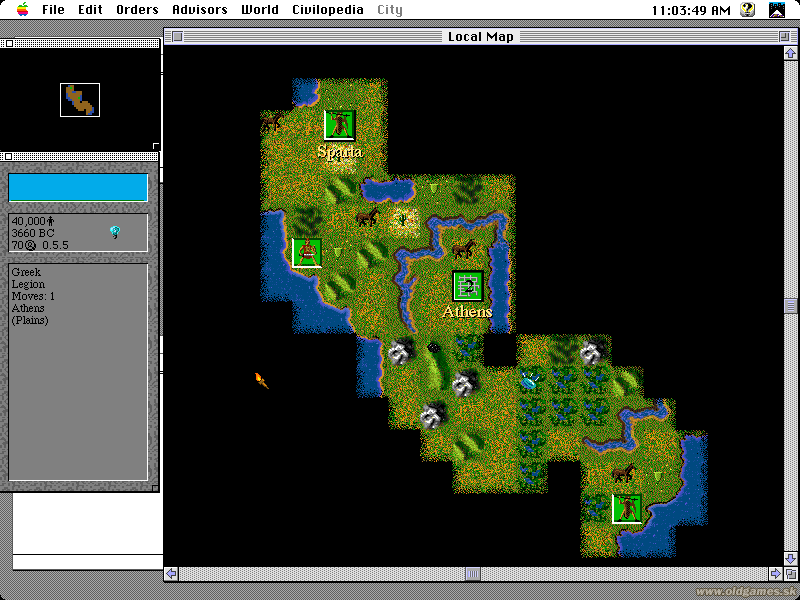Screen dimensions: 800x600
Task: Close the status panel window
Action: (x=9, y=157)
